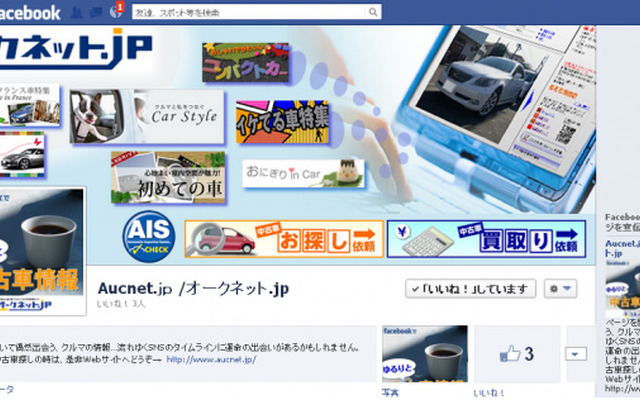Open the Car Style banner with dog
The height and width of the screenshot is (400, 640).
[147, 117]
